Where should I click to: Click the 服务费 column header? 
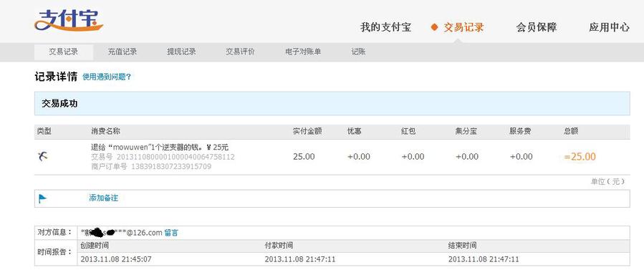(520, 131)
